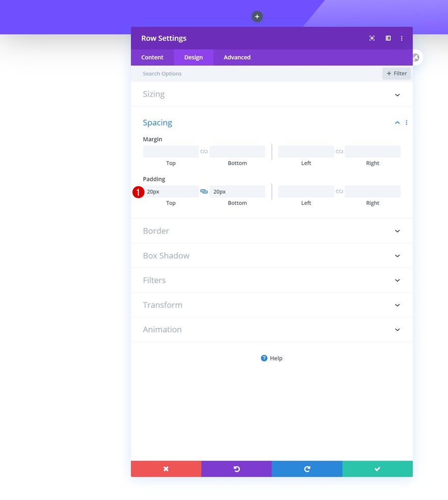Screen dimensions: 448x500
Task: Expand the Animation section
Action: [272, 330]
